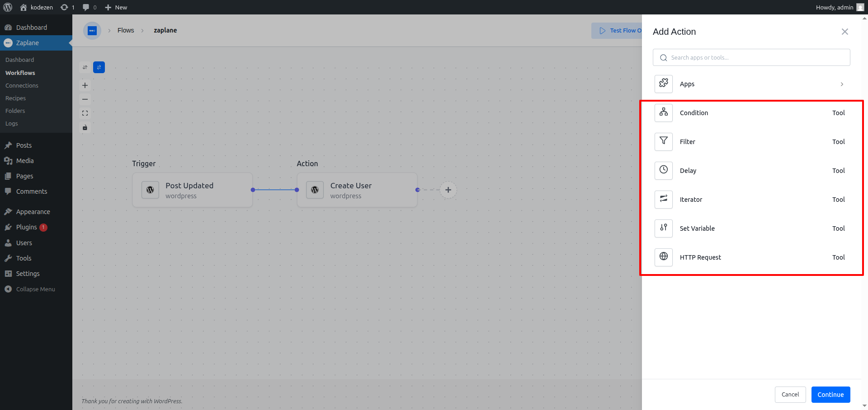Click the WordPress icon in Post Updated
Screen dimensions: 868x410
[150, 190]
